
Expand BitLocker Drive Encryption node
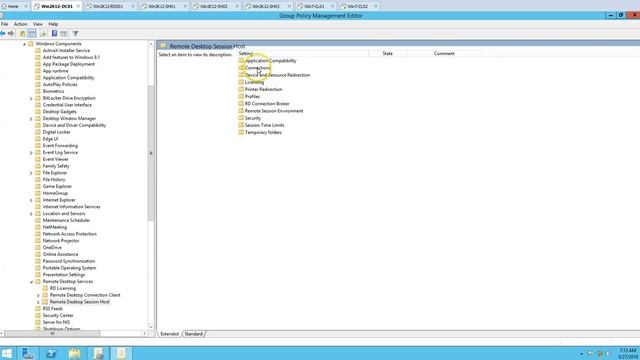pyautogui.click(x=31, y=98)
